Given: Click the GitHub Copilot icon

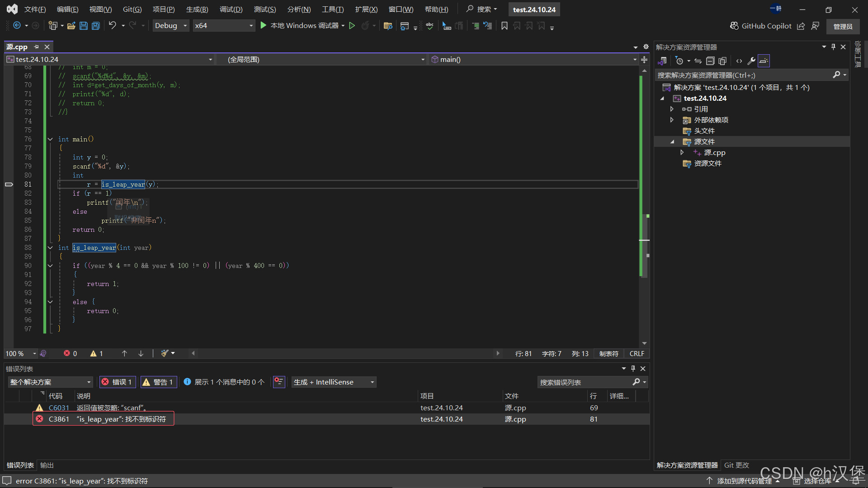Looking at the screenshot, I should 734,26.
